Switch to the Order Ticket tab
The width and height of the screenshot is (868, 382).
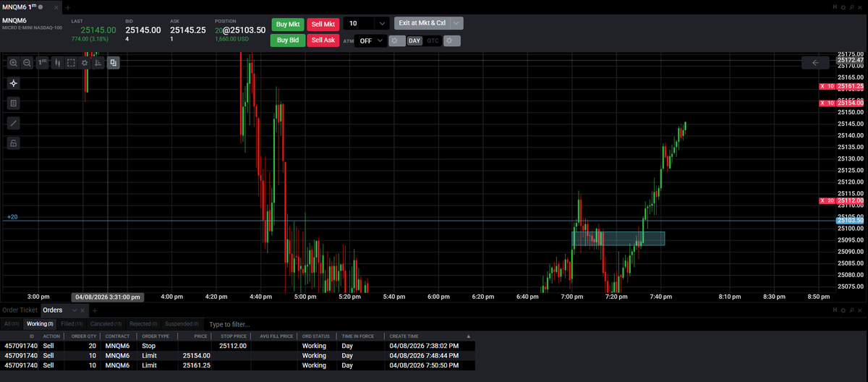[x=20, y=310]
